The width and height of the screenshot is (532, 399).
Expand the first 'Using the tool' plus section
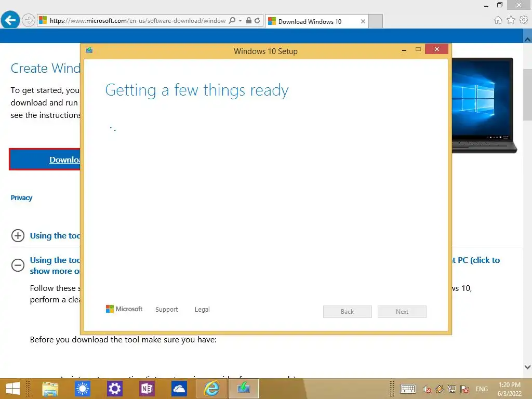tap(18, 235)
